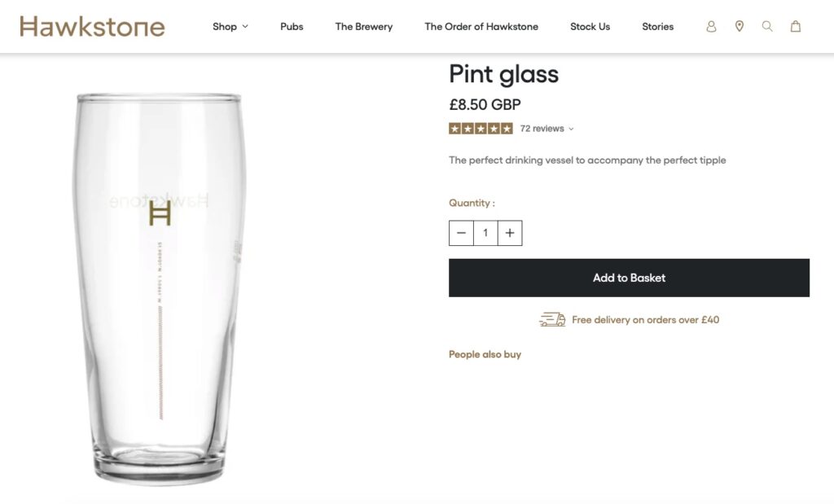This screenshot has width=834, height=504.
Task: Expand the 72 reviews section
Action: click(541, 128)
